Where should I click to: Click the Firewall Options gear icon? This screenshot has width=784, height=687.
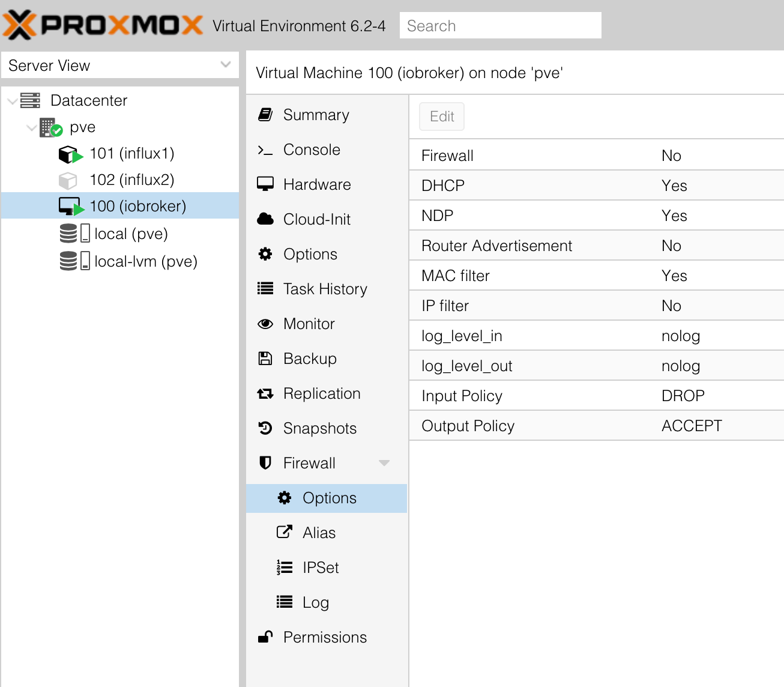pos(285,498)
